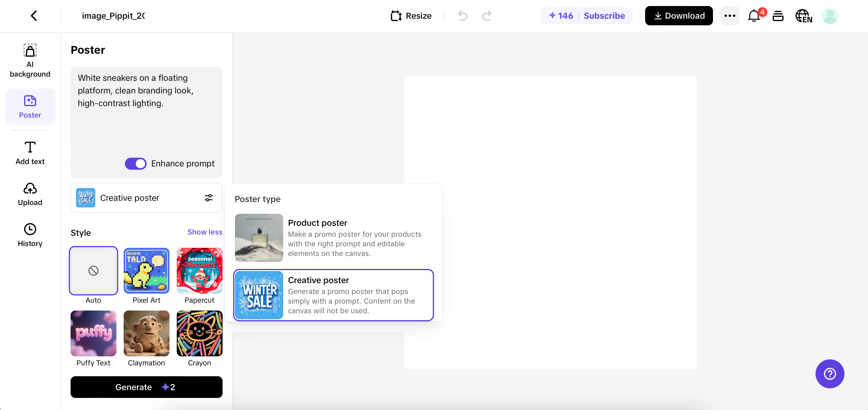Open the History panel
Screen dimensions: 868x410
coord(30,235)
